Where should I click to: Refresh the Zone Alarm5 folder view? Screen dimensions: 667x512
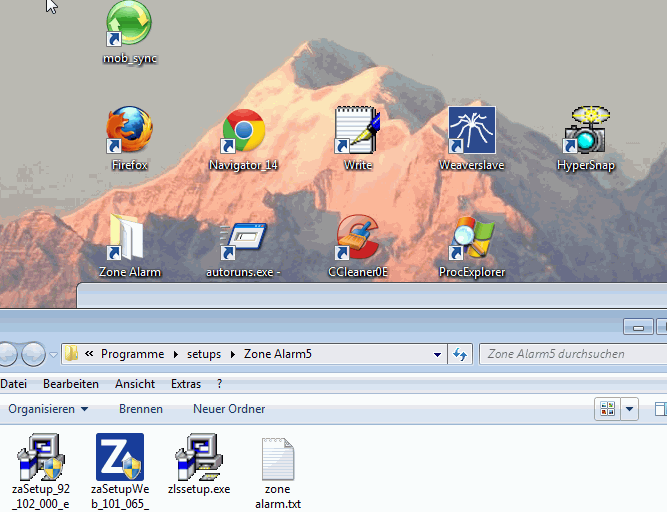tap(460, 354)
